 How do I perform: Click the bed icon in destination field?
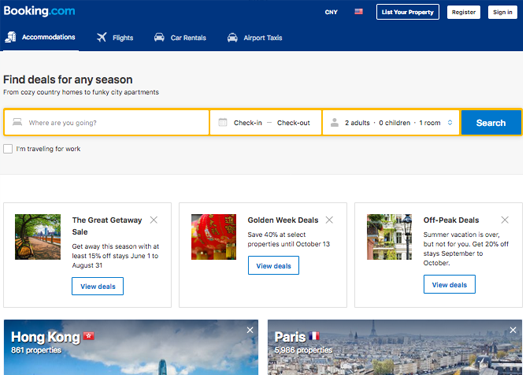(17, 122)
